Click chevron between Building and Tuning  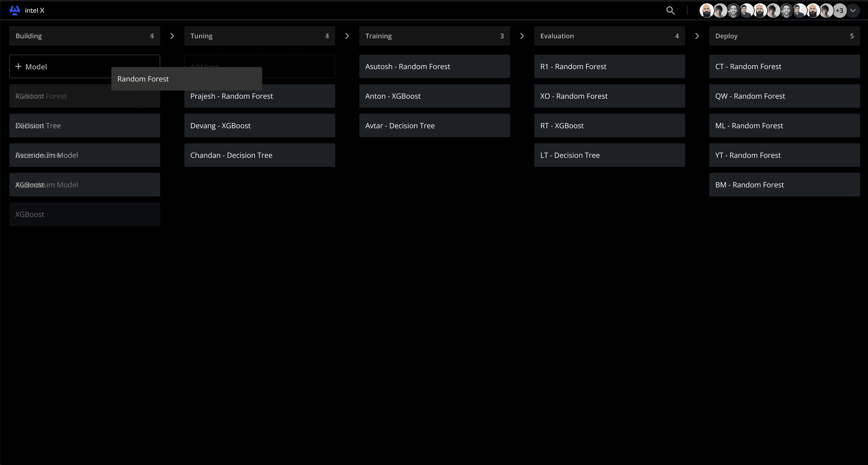172,36
